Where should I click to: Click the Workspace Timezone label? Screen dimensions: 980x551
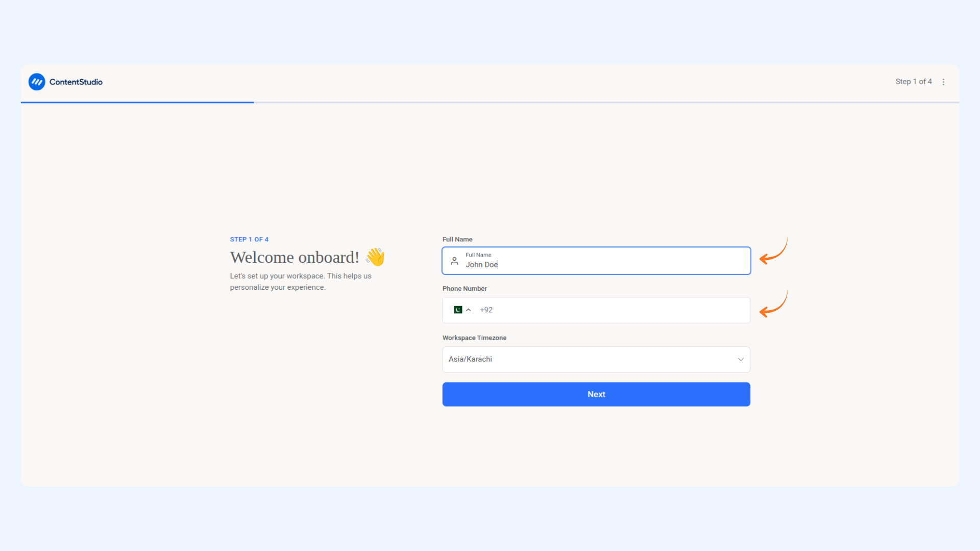pyautogui.click(x=474, y=338)
